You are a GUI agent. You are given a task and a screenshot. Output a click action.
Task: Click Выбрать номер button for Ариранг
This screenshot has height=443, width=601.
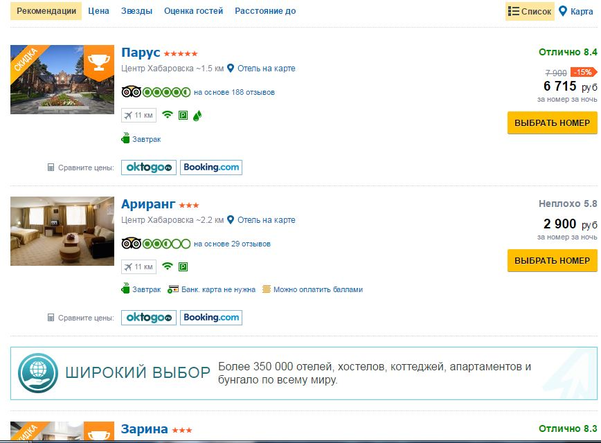click(552, 261)
